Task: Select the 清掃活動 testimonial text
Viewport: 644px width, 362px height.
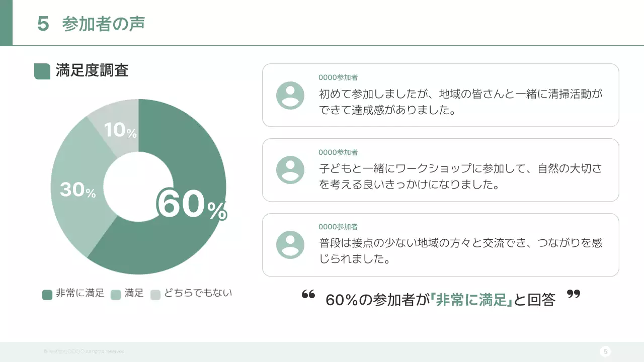Action: click(x=460, y=102)
